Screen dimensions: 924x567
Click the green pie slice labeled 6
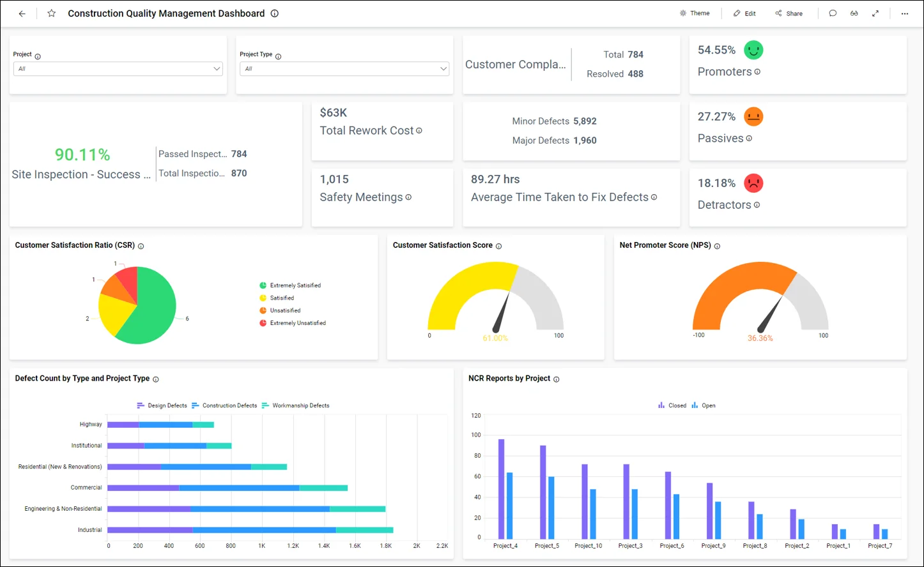153,306
